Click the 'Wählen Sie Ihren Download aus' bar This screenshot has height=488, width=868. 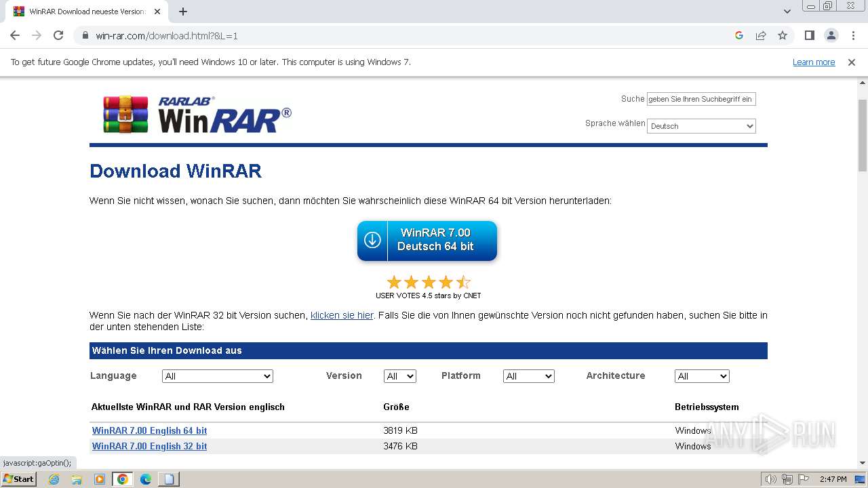click(429, 350)
